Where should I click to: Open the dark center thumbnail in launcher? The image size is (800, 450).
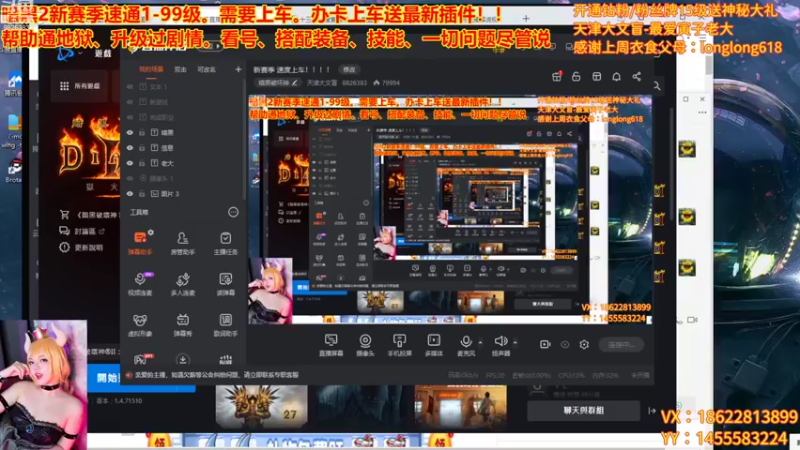[361, 406]
